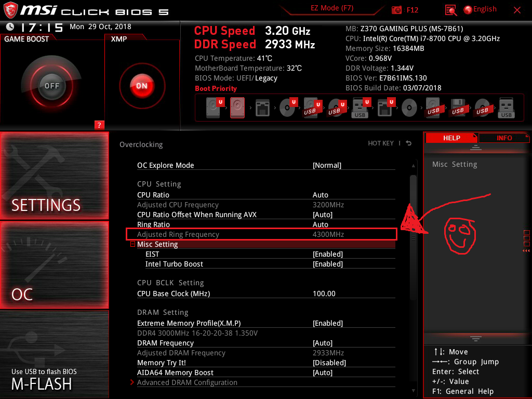
Task: Edit the CPU Ratio Auto value
Action: 320,195
